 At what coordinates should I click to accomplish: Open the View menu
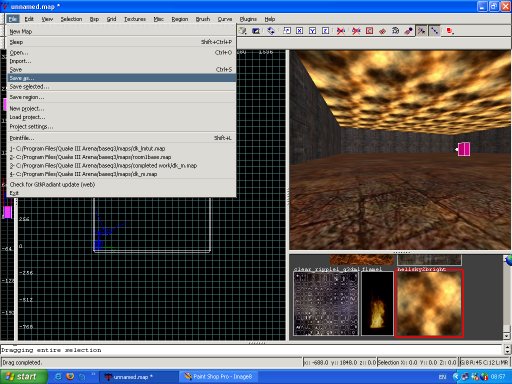click(x=47, y=19)
